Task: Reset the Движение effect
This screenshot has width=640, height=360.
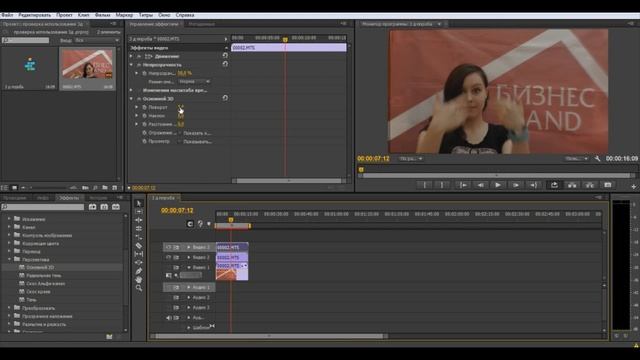Action: pos(225,56)
